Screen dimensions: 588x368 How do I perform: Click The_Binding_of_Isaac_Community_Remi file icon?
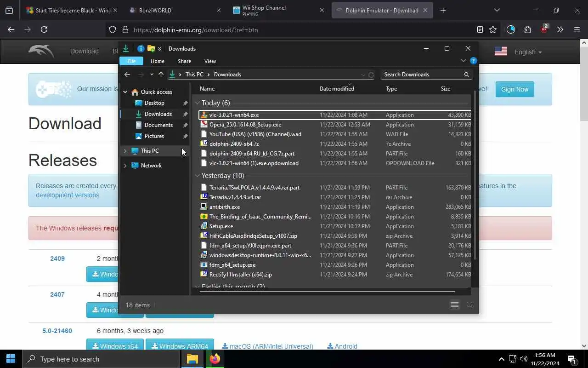(x=204, y=217)
